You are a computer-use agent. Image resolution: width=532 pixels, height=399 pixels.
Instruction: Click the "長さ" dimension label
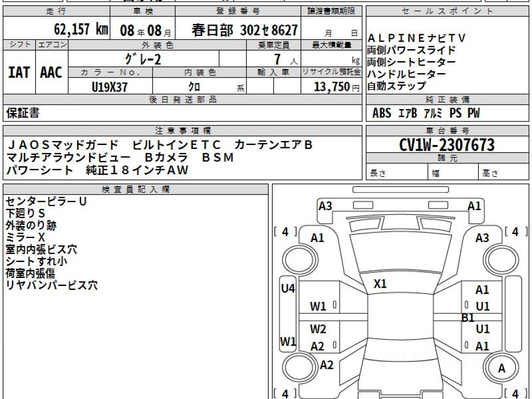tap(377, 174)
